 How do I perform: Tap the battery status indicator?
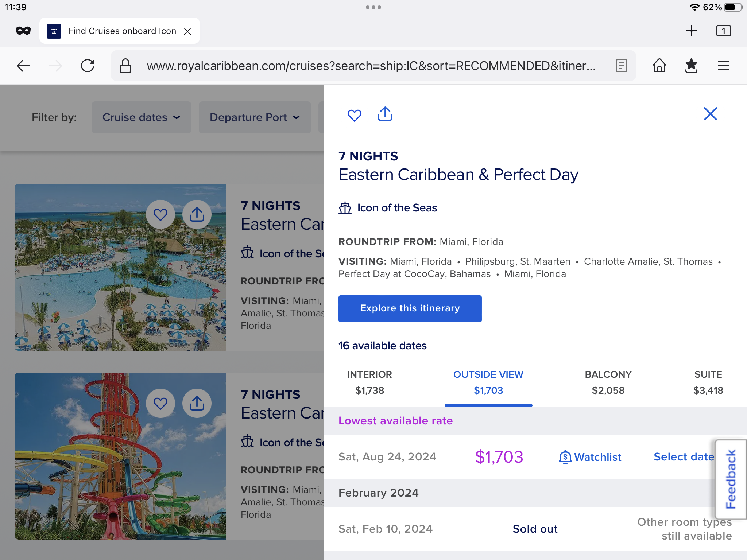(x=733, y=7)
